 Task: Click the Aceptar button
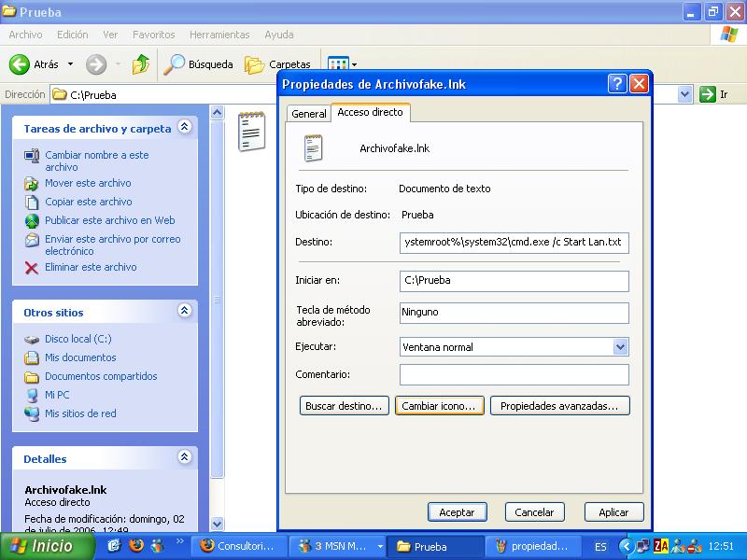[x=458, y=511]
